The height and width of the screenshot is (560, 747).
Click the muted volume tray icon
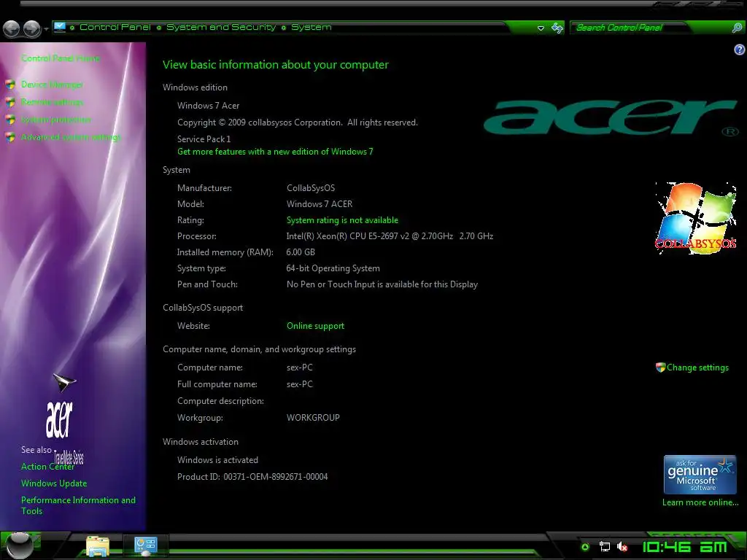click(x=622, y=547)
